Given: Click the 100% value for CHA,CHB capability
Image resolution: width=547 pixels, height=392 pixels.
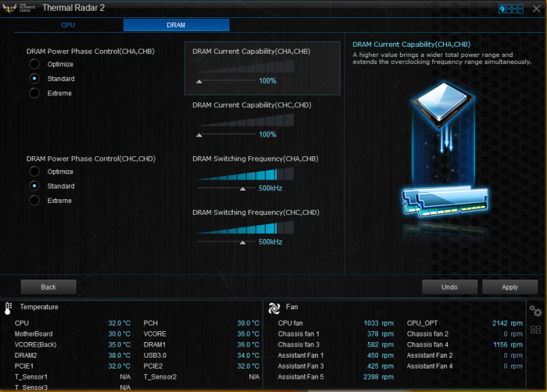Looking at the screenshot, I should [267, 81].
